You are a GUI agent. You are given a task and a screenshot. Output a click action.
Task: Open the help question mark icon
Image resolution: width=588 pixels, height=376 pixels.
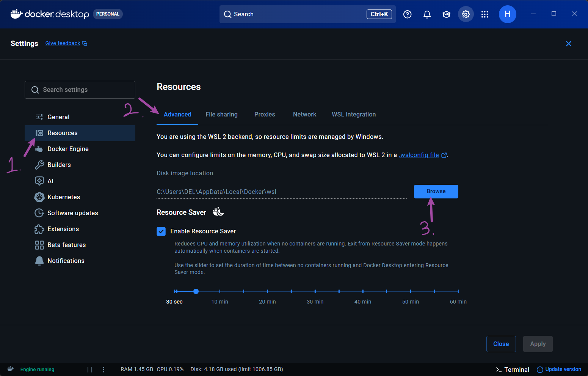tap(407, 14)
